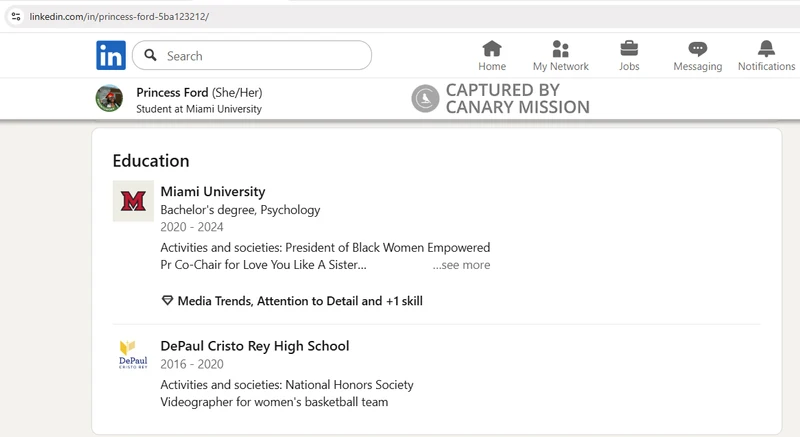Click the DePaul Cristo Rey logo
The width and height of the screenshot is (800, 437).
click(x=133, y=354)
